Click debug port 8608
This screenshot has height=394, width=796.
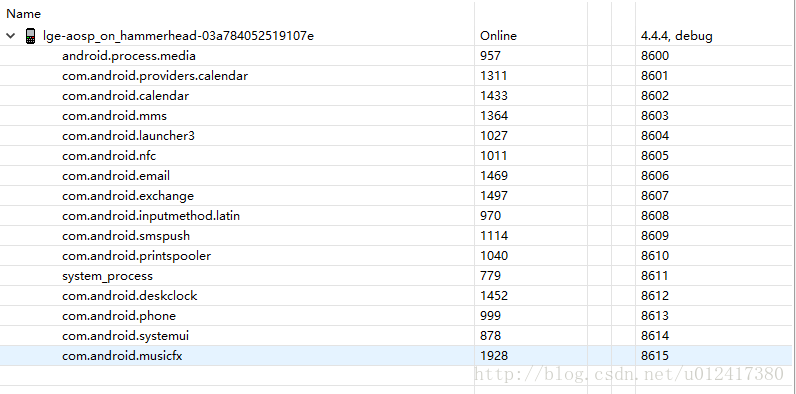coord(655,216)
